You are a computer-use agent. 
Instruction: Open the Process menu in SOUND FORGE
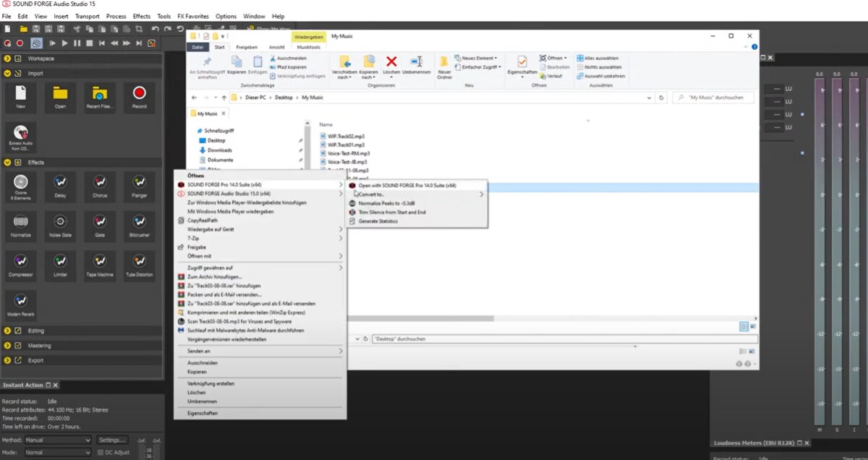(x=116, y=16)
